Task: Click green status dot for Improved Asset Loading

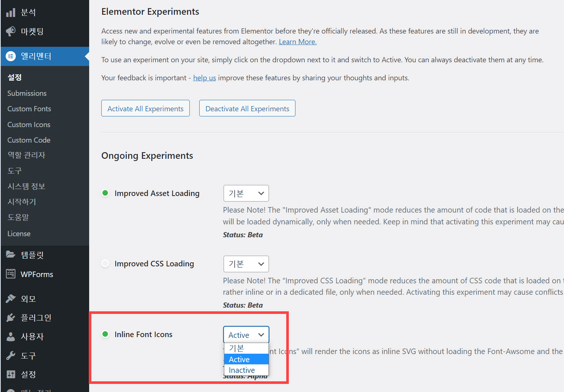Action: [105, 193]
